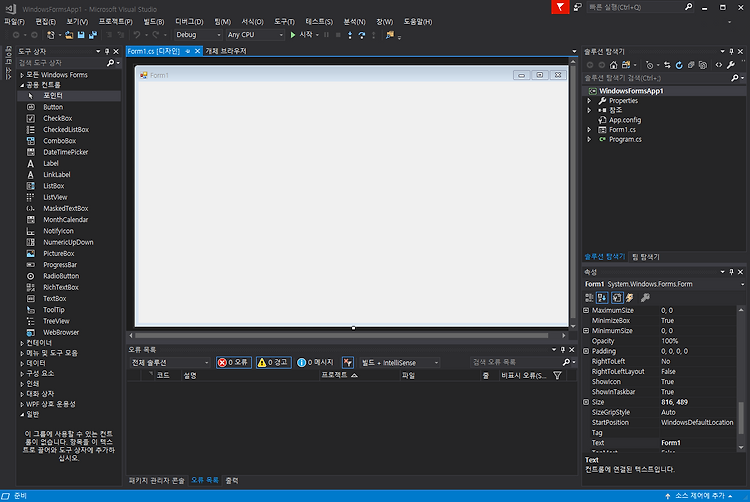750x502 pixels.
Task: Switch to the 패키지 관리자 콘솔 tab
Action: pos(156,480)
